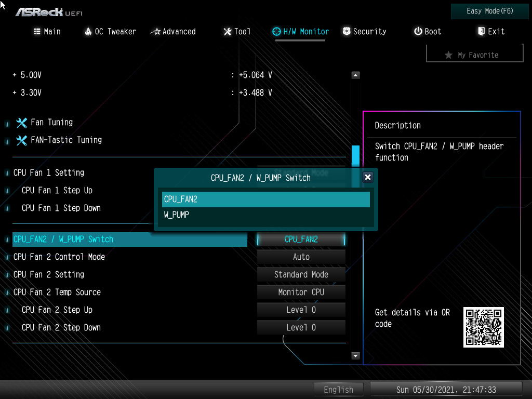This screenshot has width=532, height=399.
Task: Click the +5.00V voltage reading row
Action: click(x=142, y=75)
